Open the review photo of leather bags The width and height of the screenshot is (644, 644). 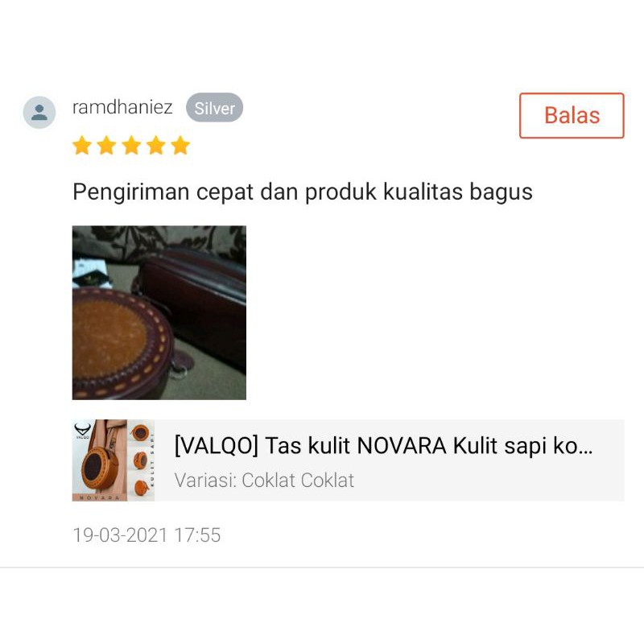159,312
